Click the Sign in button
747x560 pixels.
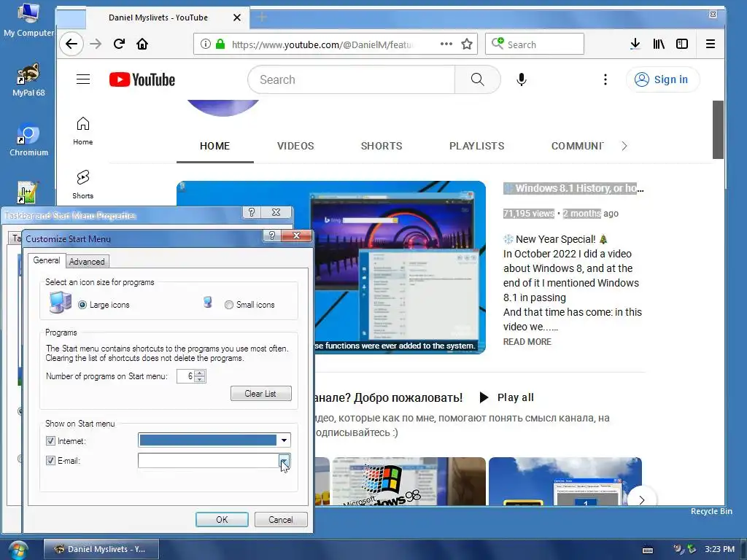point(662,79)
